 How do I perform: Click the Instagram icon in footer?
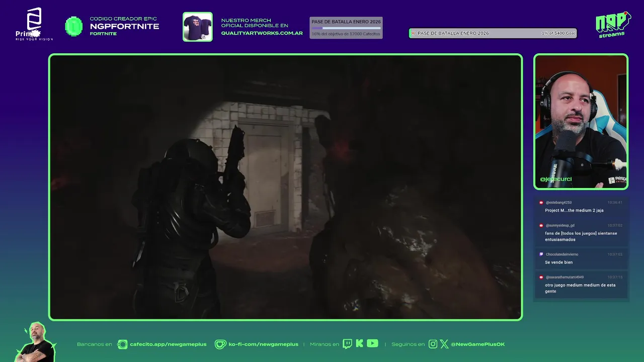[x=433, y=344]
